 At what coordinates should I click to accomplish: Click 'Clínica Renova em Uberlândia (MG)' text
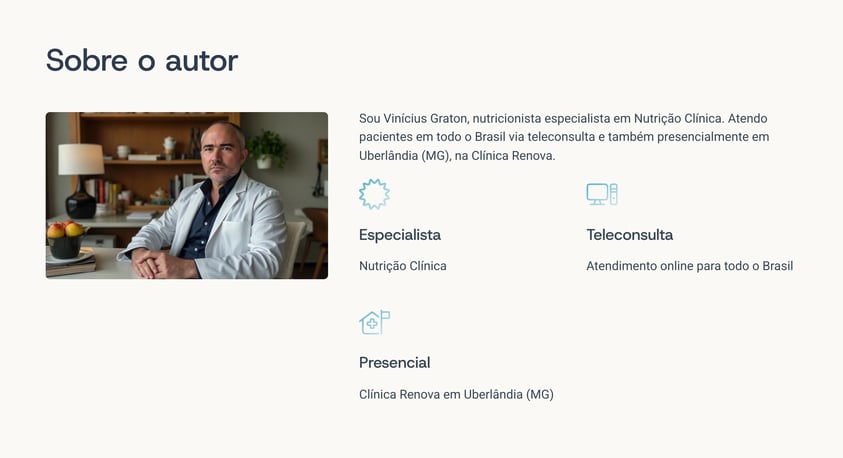456,394
